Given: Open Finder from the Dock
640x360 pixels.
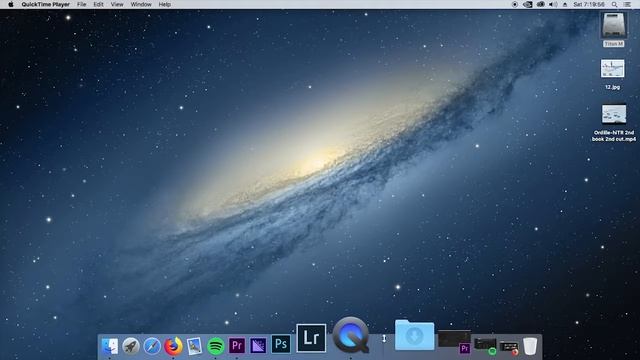Looking at the screenshot, I should [110, 346].
